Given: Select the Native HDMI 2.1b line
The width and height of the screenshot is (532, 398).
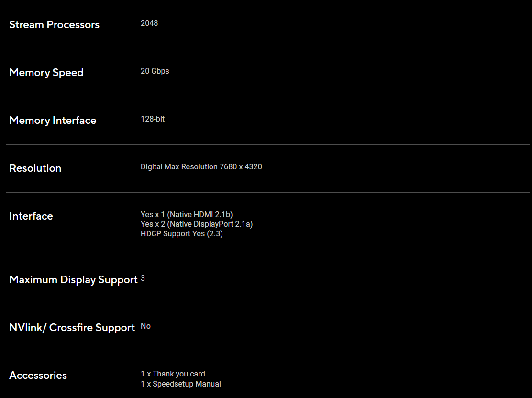Looking at the screenshot, I should point(187,214).
